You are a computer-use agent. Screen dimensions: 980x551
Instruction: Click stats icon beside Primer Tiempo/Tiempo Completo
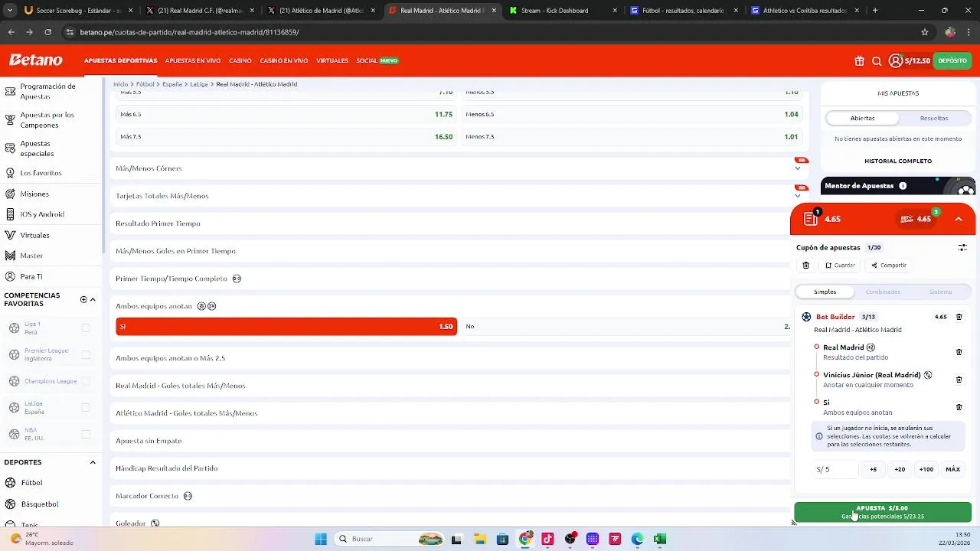(237, 279)
